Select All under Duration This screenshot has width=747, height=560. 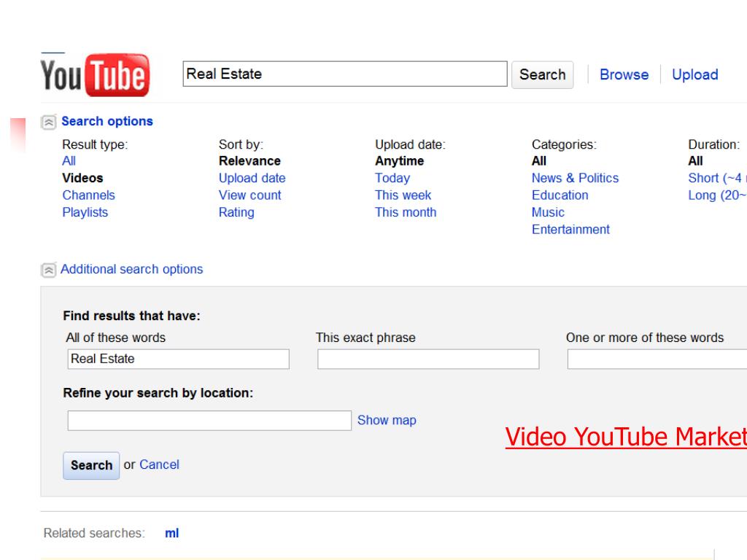pyautogui.click(x=695, y=161)
